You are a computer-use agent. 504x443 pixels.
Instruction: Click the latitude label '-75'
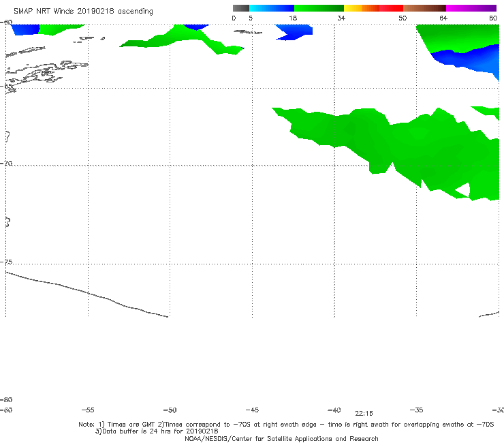[6, 262]
